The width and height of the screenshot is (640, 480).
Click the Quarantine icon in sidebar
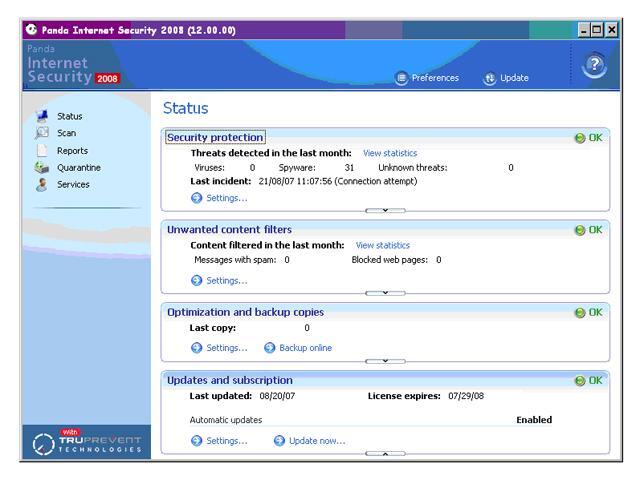click(42, 167)
